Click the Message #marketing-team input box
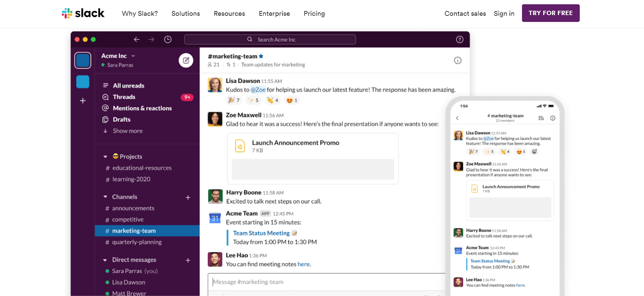Viewport: 644px width, 296px height. tap(327, 282)
